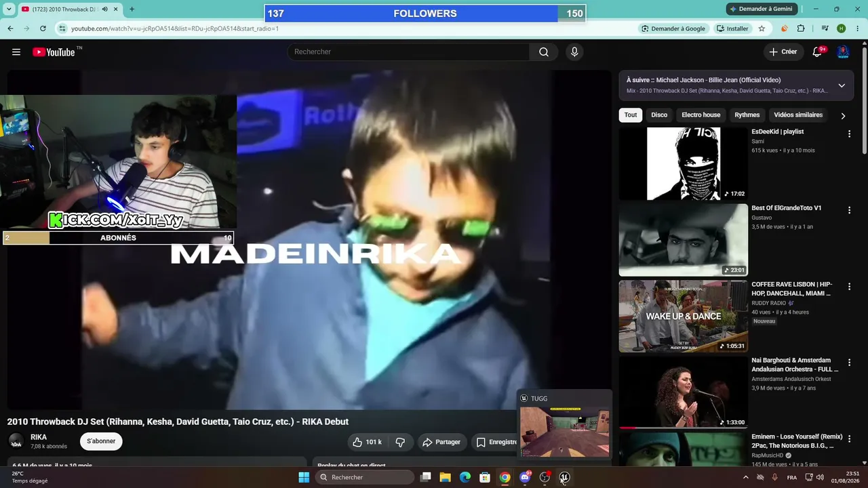Viewport: 868px width, 488px height.
Task: Click the Installer app button
Action: 732,28
